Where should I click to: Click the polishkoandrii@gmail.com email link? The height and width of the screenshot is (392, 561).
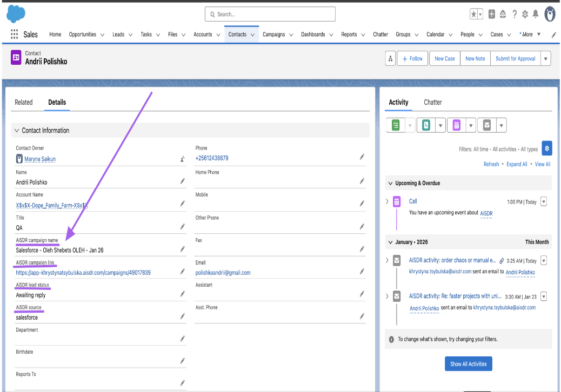click(x=223, y=273)
